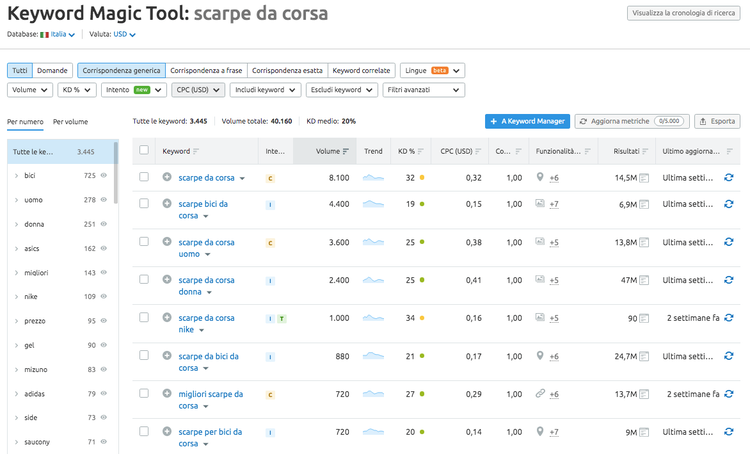Switch to Domande tab

pos(52,70)
